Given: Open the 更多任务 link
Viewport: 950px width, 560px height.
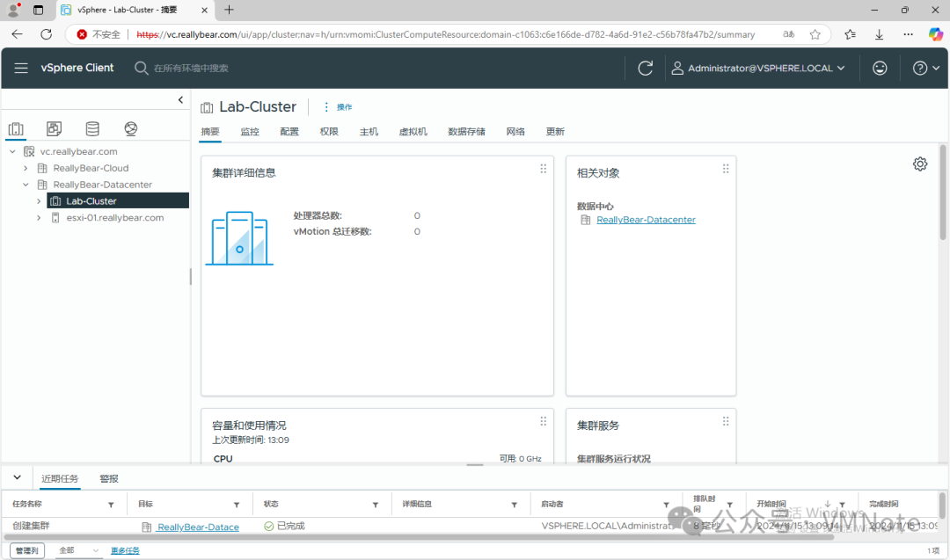Looking at the screenshot, I should pyautogui.click(x=125, y=550).
